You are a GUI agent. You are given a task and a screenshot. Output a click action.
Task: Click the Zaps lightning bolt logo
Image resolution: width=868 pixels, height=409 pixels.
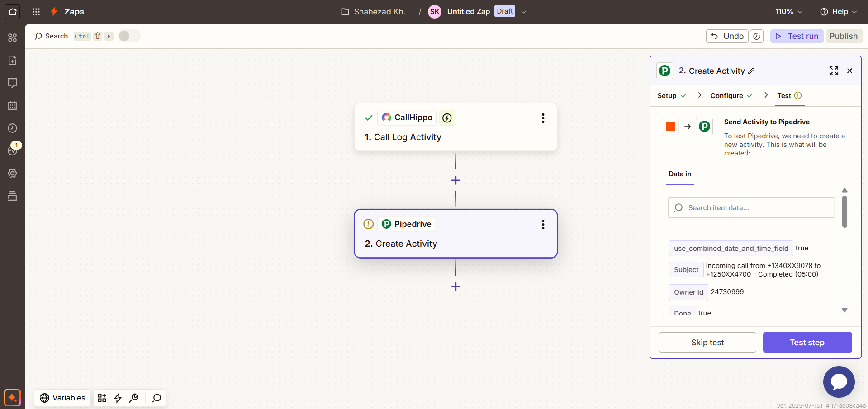coord(54,12)
